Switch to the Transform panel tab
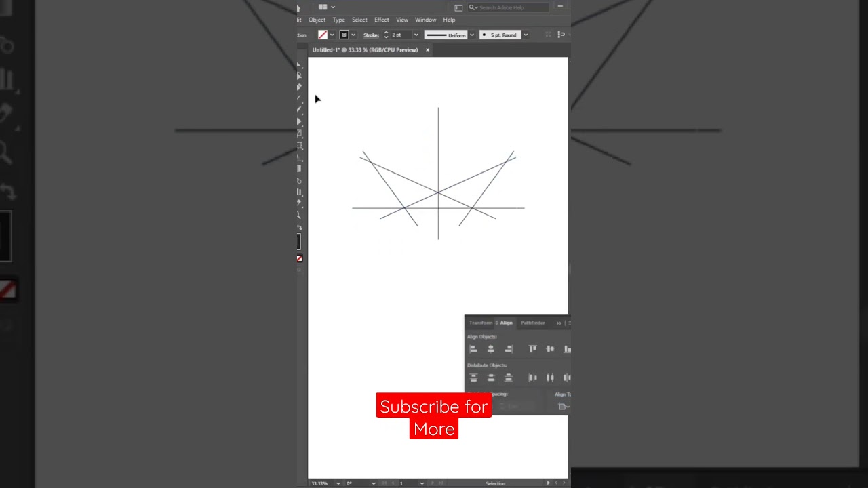868x488 pixels. pyautogui.click(x=481, y=323)
